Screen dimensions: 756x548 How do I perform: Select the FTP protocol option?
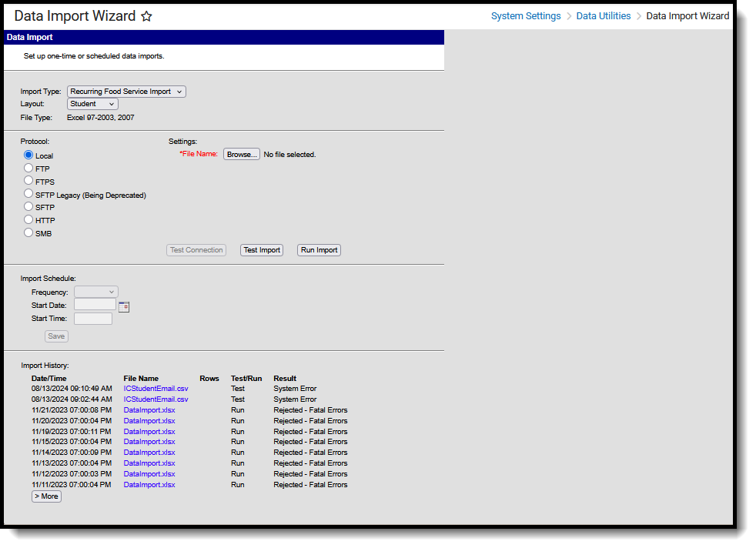pyautogui.click(x=28, y=169)
